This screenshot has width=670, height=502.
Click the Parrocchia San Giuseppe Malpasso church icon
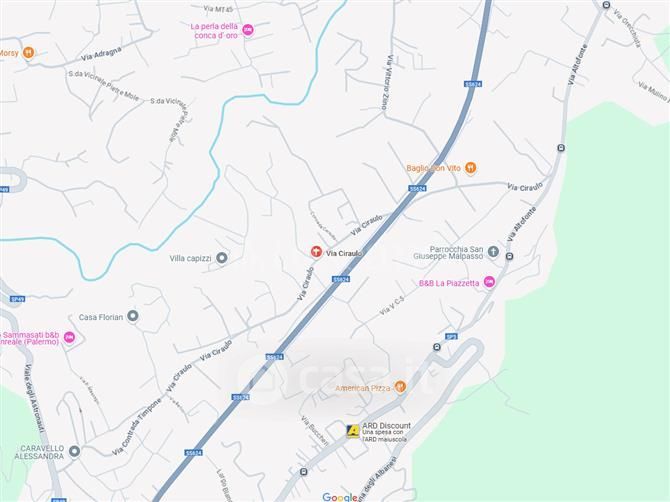coord(493,252)
